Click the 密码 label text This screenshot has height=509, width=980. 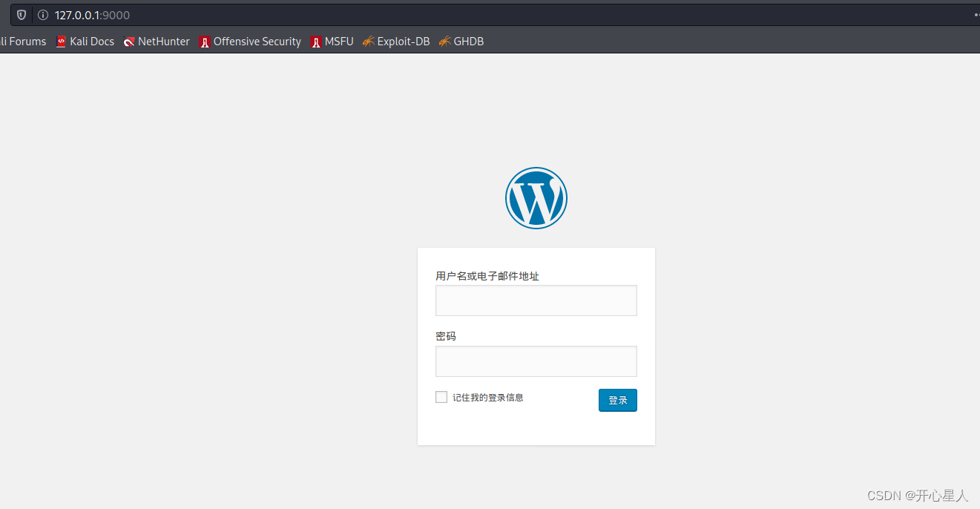[446, 336]
